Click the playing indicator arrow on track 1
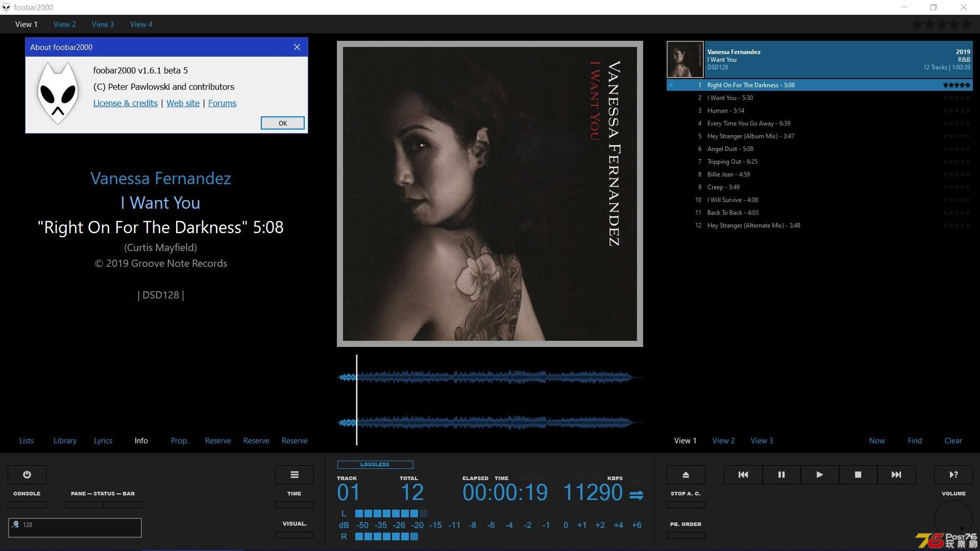The height and width of the screenshot is (551, 980). coord(672,85)
